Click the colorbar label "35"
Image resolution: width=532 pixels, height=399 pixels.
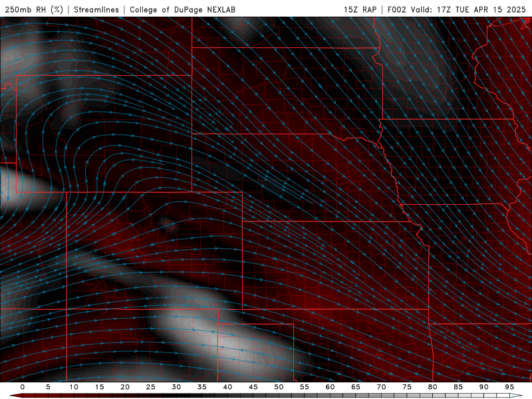tap(202, 387)
